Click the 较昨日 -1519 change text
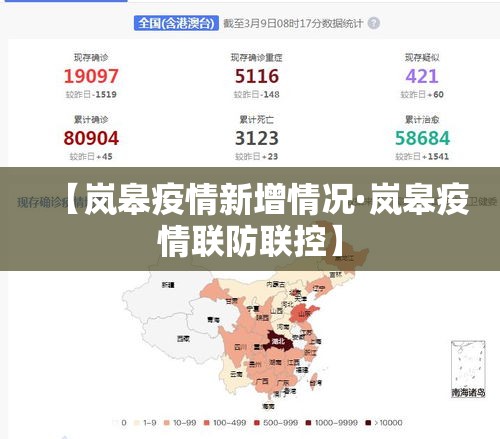500x439 pixels. [91, 94]
